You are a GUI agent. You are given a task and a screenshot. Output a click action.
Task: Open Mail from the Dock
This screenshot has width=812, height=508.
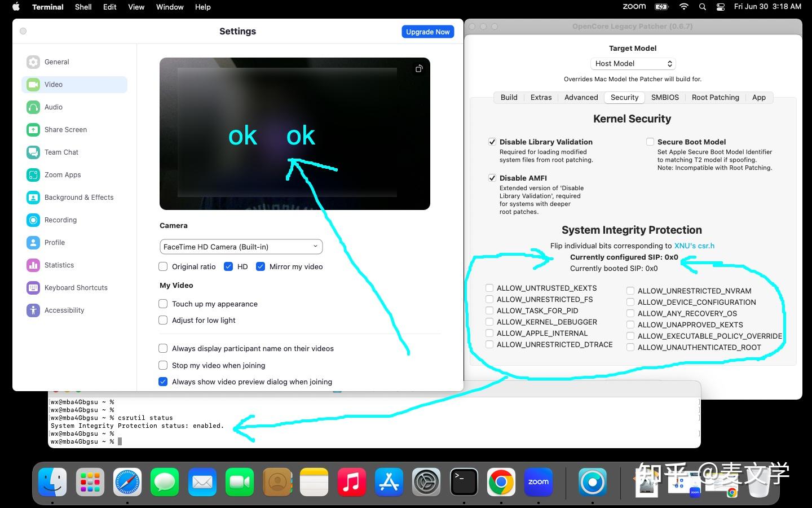pyautogui.click(x=202, y=483)
